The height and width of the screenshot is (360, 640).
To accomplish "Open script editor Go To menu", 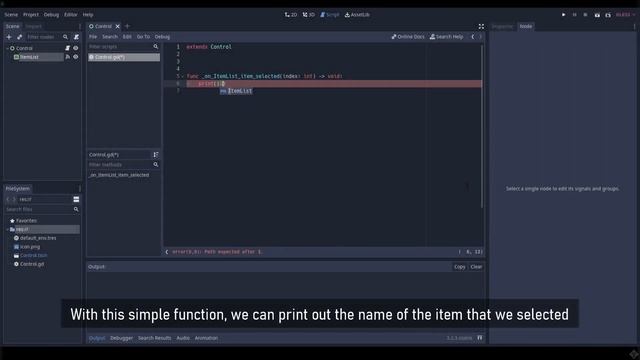I will coord(143,37).
